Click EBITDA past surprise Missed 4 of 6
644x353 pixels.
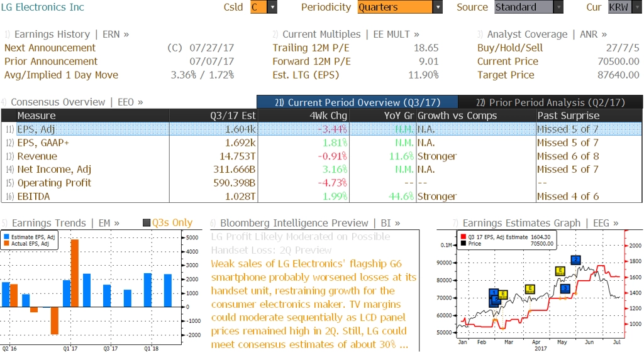568,197
